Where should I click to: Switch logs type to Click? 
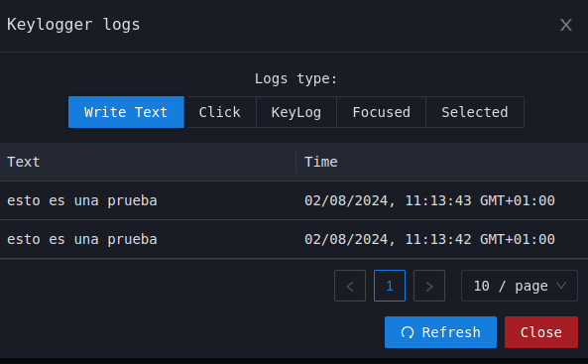[220, 112]
